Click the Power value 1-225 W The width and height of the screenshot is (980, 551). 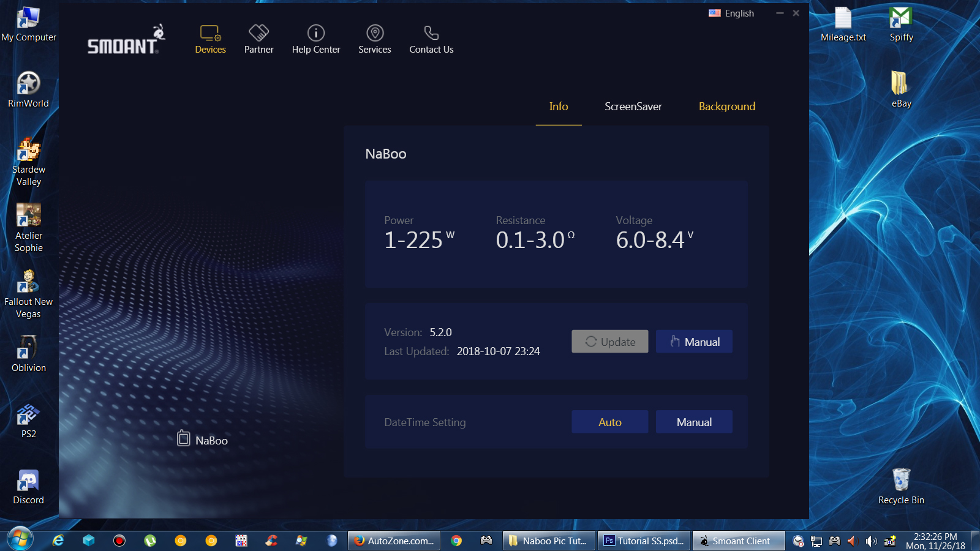(x=420, y=240)
